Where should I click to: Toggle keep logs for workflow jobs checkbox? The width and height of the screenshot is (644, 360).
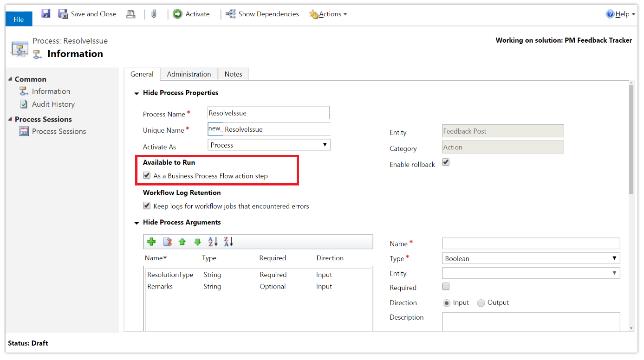[147, 206]
